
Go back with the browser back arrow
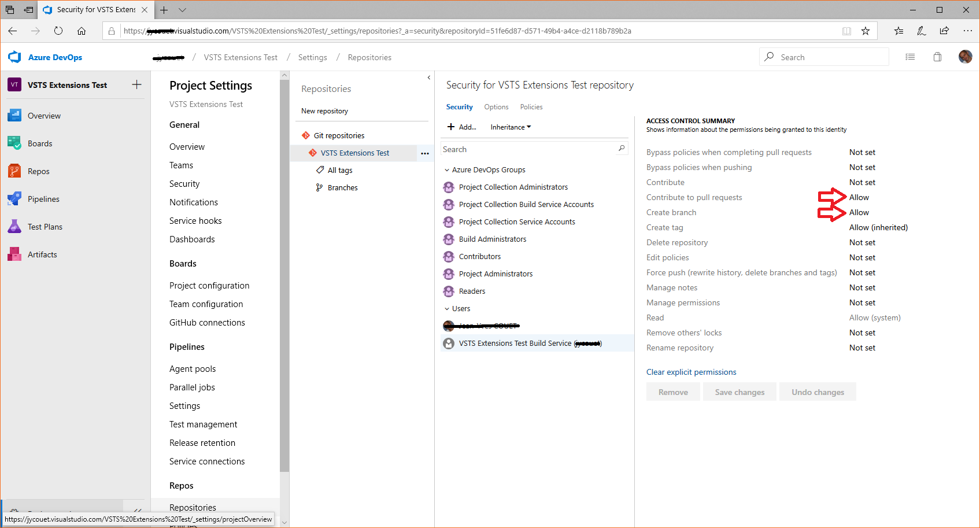point(13,31)
